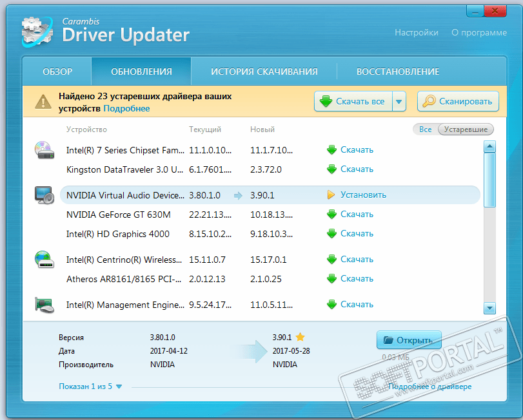Image resolution: width=523 pixels, height=420 pixels.
Task: Click Скачать for NVIDIA GeForce GT 630M
Action: 357,214
